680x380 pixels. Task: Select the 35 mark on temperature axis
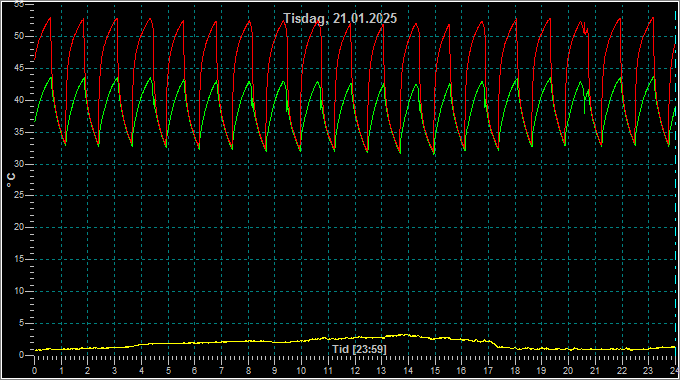tap(19, 132)
